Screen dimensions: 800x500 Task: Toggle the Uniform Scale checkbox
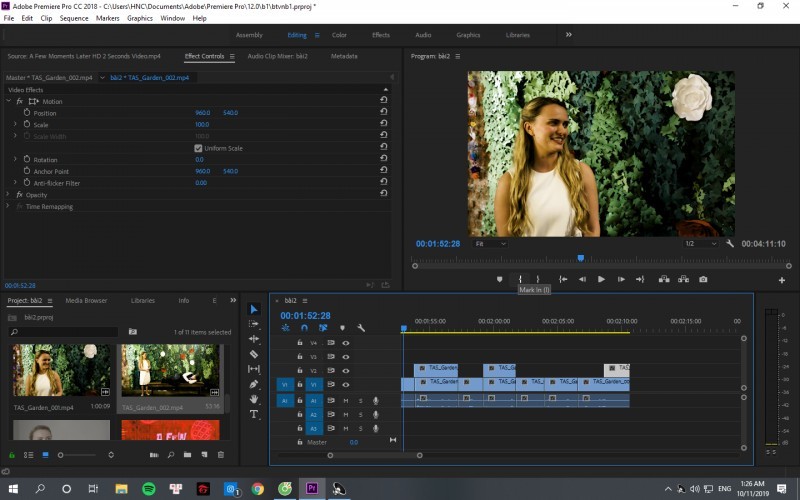point(198,148)
